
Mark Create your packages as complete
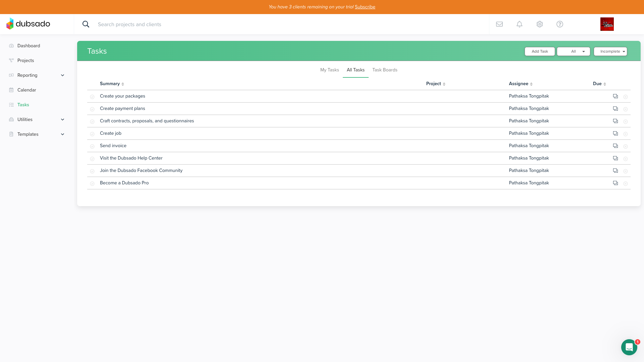(92, 97)
